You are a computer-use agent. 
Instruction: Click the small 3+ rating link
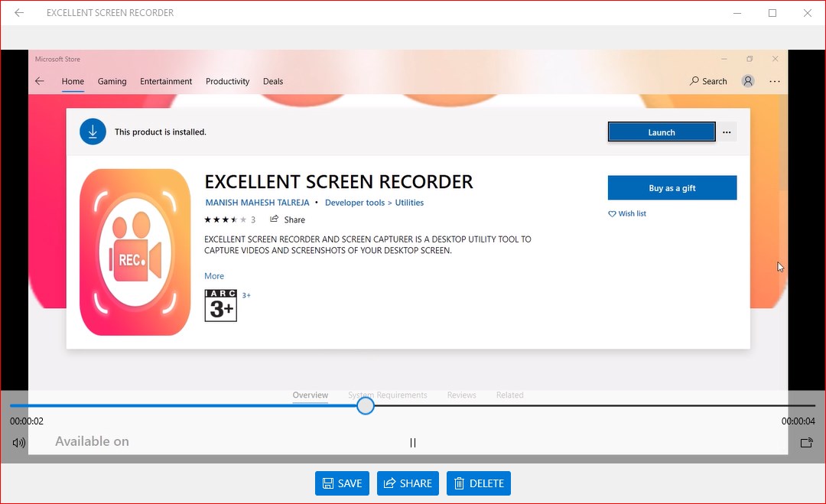point(246,295)
